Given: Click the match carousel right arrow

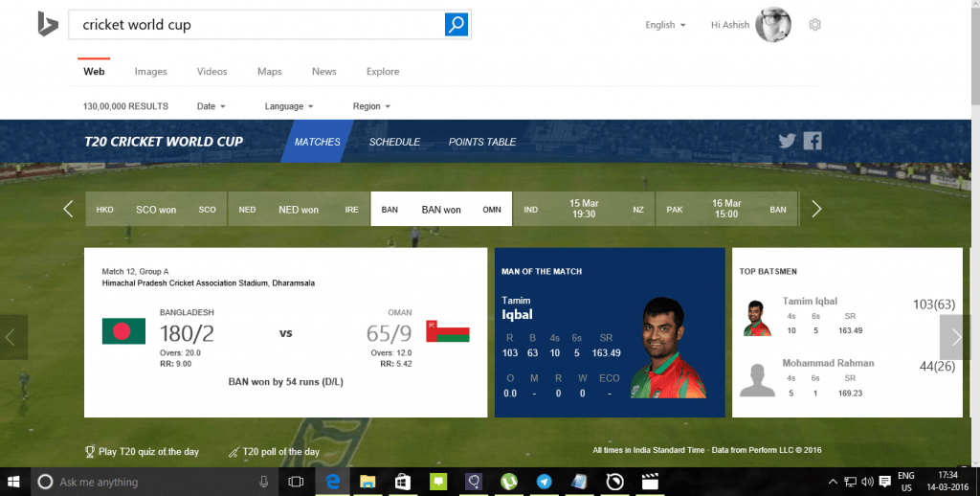Looking at the screenshot, I should pos(816,209).
